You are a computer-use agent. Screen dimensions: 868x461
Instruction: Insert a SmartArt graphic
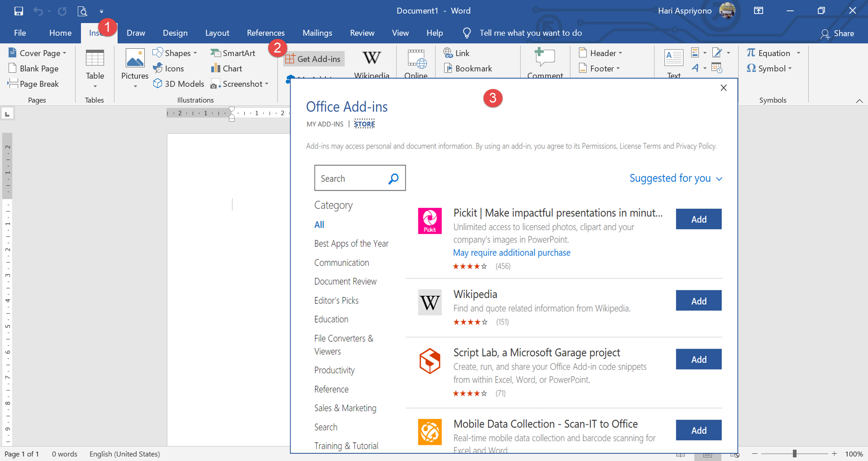pos(233,53)
